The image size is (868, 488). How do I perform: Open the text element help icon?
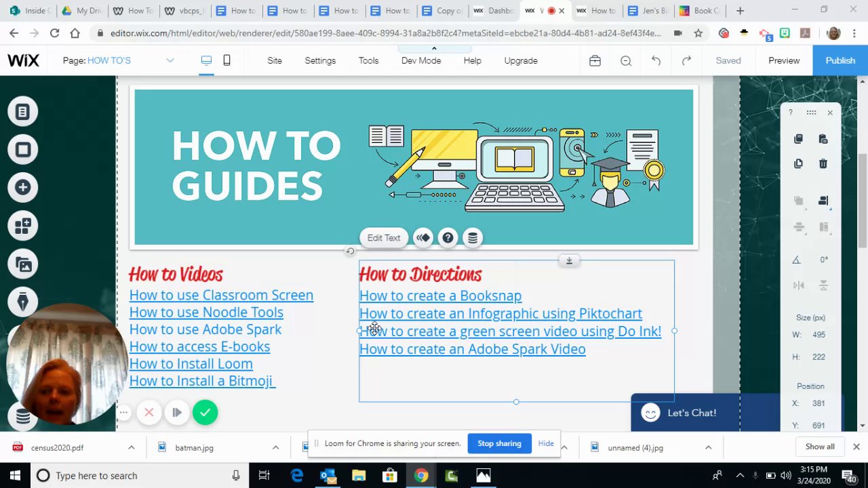click(x=448, y=238)
